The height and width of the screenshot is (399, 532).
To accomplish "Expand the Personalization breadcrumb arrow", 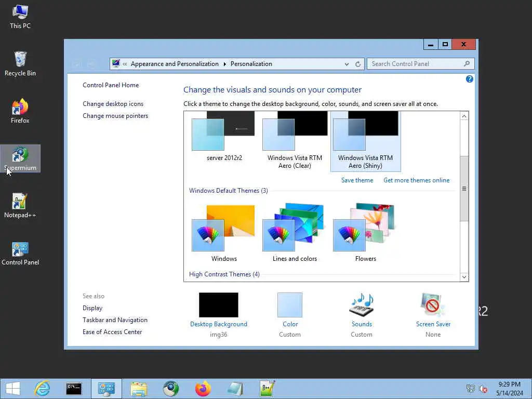I will tap(224, 64).
